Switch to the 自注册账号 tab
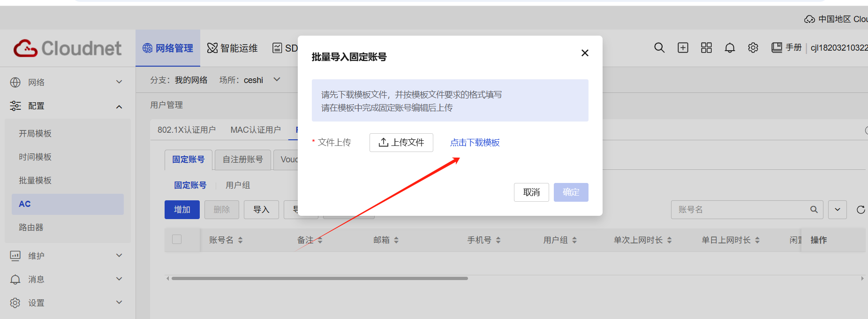Image resolution: width=868 pixels, height=319 pixels. click(x=242, y=159)
